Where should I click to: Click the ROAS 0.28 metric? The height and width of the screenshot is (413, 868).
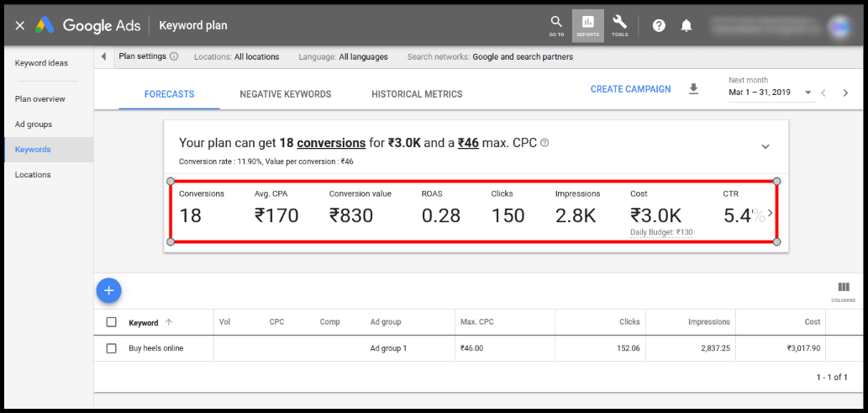(440, 209)
